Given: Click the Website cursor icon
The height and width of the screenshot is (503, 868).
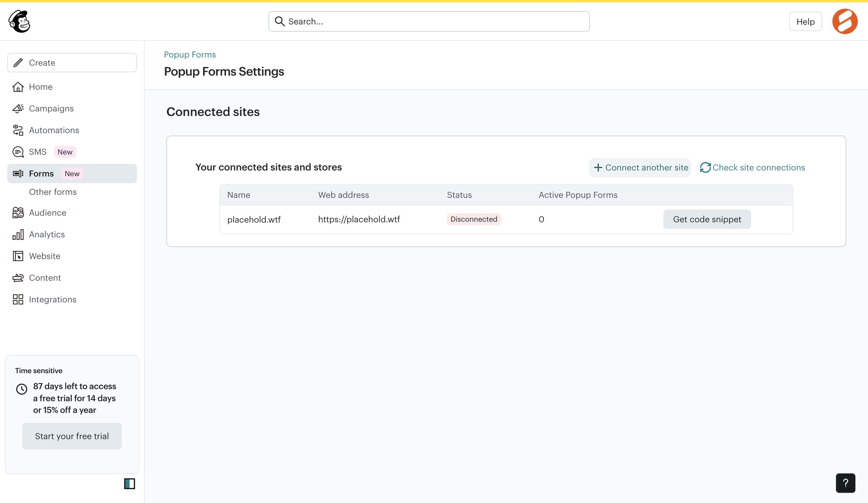Looking at the screenshot, I should 18,256.
